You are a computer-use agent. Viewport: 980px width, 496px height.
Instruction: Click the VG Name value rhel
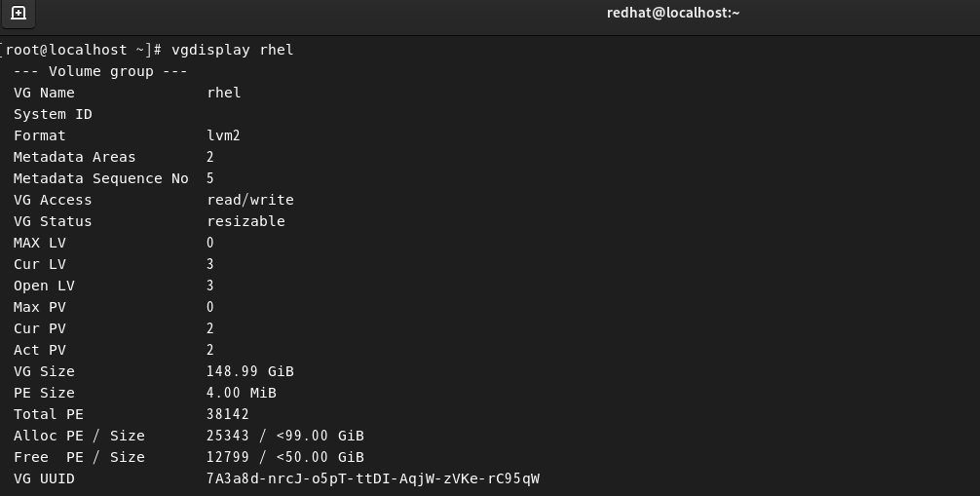point(223,93)
